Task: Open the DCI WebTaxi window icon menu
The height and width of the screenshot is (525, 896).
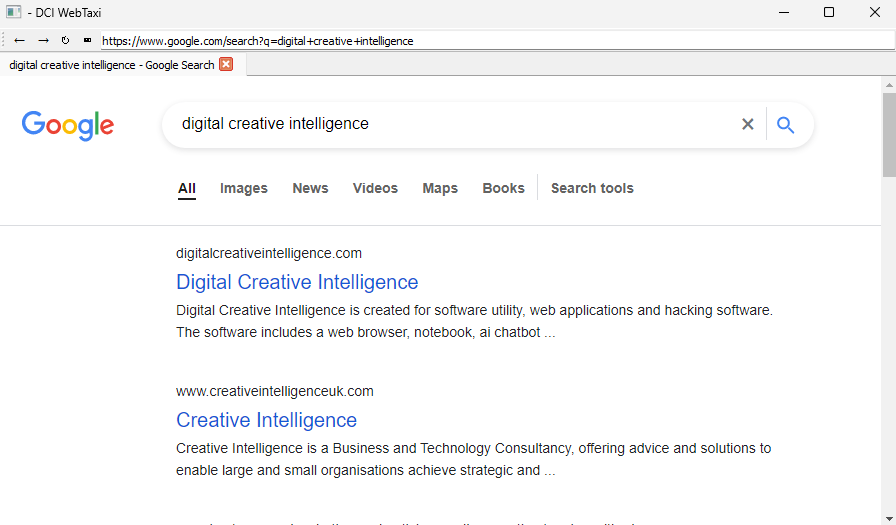Action: point(13,13)
